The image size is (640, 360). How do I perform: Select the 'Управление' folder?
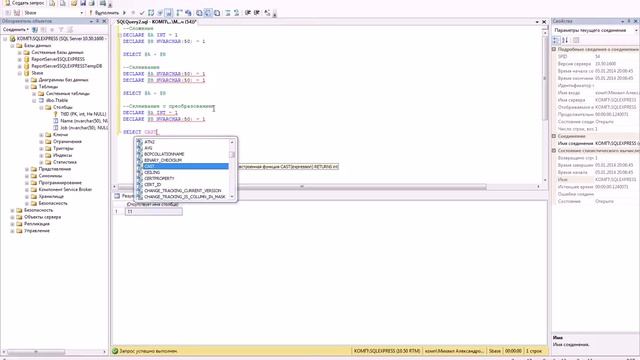(x=36, y=231)
